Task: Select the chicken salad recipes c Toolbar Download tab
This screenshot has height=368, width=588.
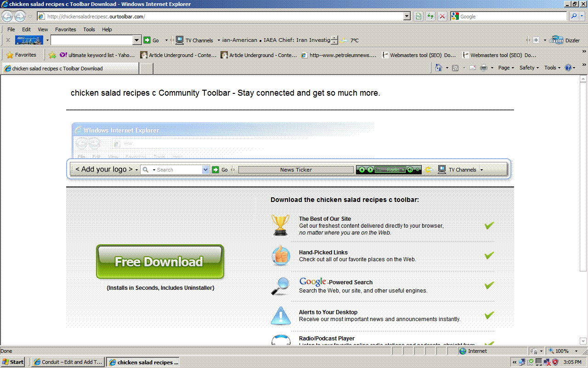Action: pos(70,69)
